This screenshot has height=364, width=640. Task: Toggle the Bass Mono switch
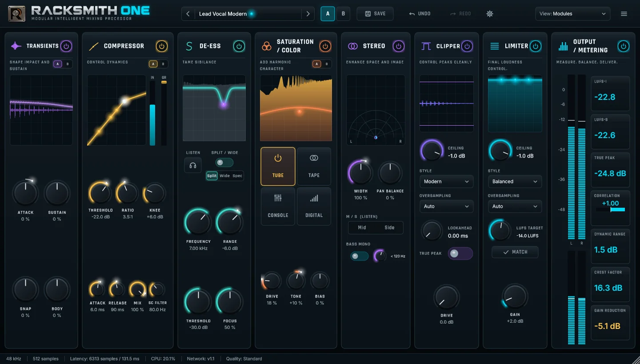point(359,256)
